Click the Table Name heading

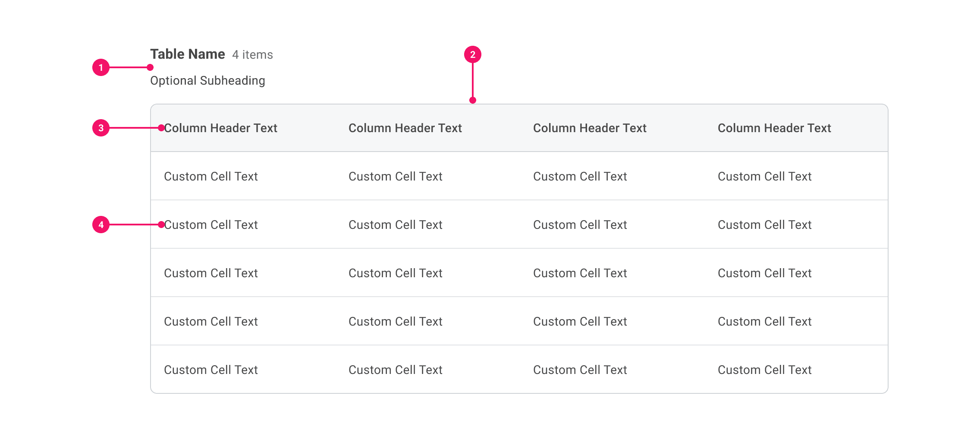coord(188,54)
